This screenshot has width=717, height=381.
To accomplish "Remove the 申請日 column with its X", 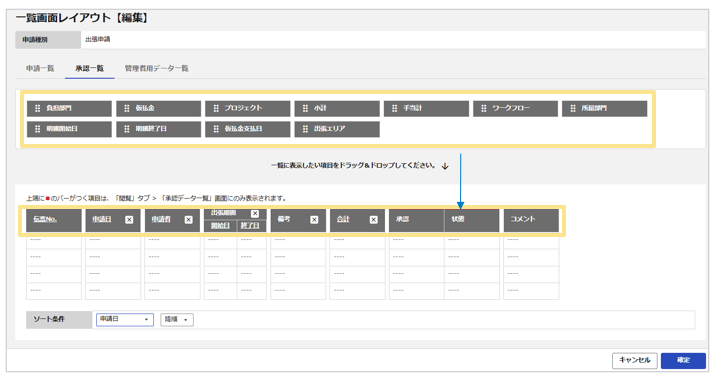I will click(x=129, y=220).
